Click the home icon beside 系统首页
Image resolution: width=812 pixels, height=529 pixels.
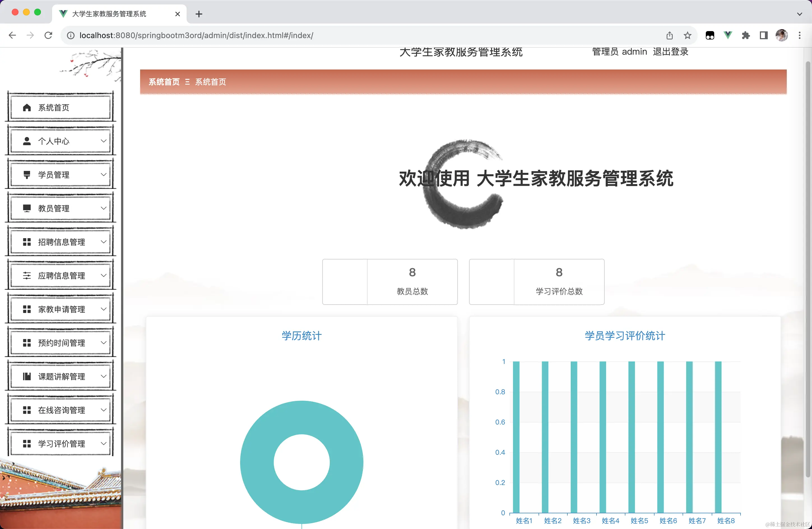(x=27, y=108)
